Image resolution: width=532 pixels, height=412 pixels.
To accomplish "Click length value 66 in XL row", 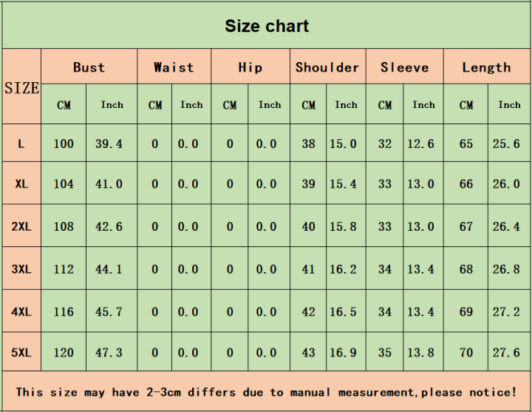I will coord(465,183).
